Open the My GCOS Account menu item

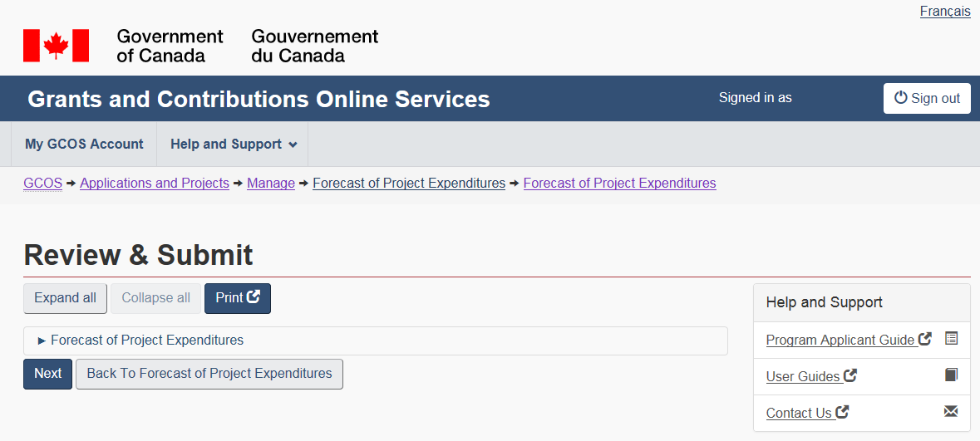(x=84, y=145)
